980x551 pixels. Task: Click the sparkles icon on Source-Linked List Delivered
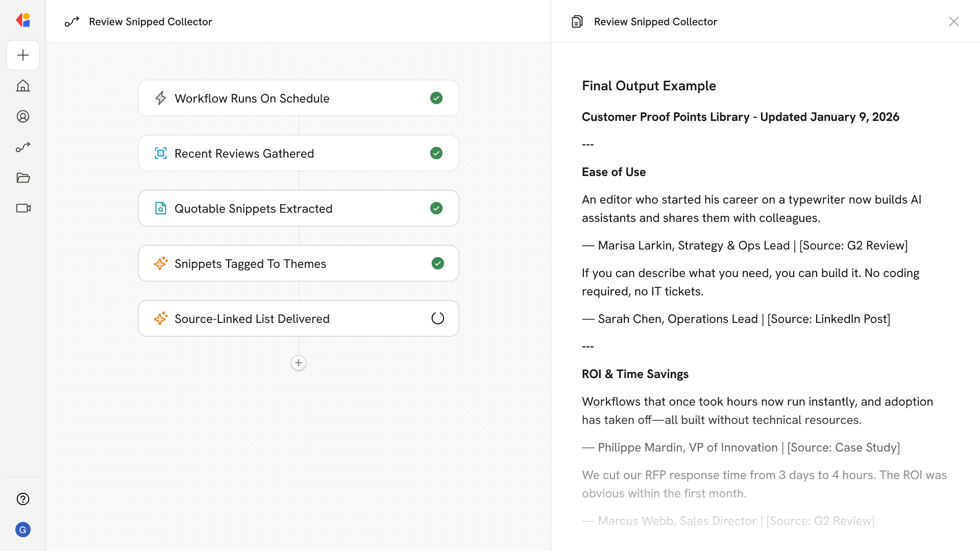pyautogui.click(x=161, y=318)
